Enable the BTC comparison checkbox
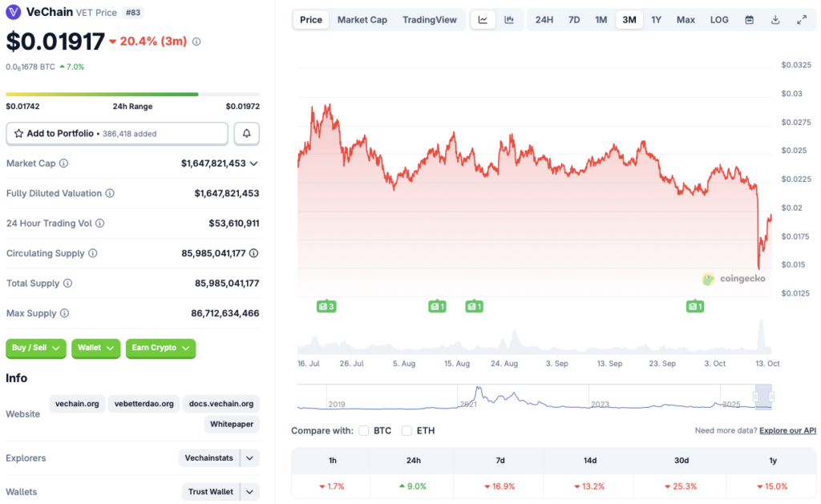Screen dimensions: 821x504 point(364,431)
